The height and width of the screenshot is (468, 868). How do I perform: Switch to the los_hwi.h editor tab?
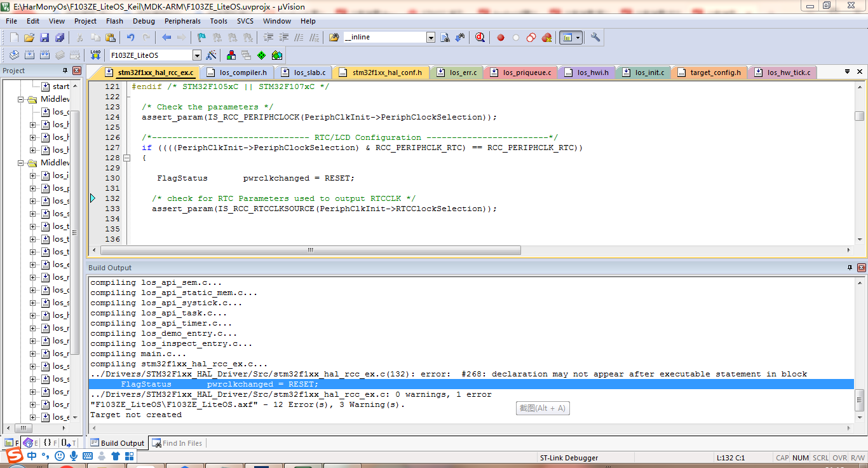pyautogui.click(x=587, y=72)
